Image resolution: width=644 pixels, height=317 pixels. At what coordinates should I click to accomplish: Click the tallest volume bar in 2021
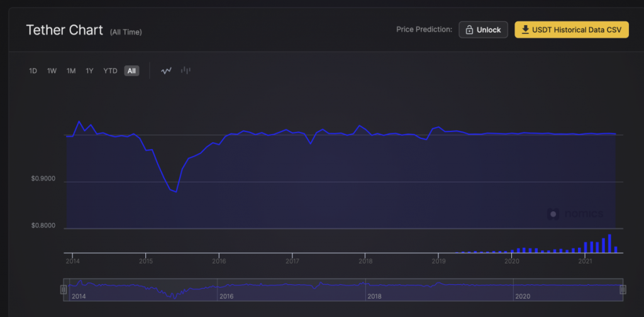[609, 243]
